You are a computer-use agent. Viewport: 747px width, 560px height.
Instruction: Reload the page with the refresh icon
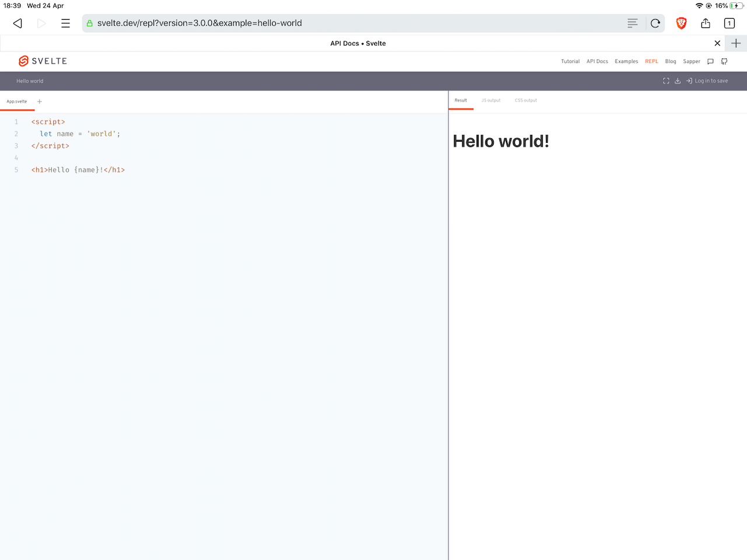655,23
